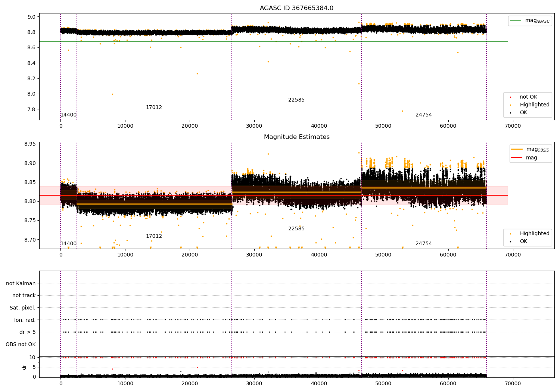Viewport: 560px width, 392px height.
Task: Click the red 'mag' legend line
Action: click(x=517, y=158)
